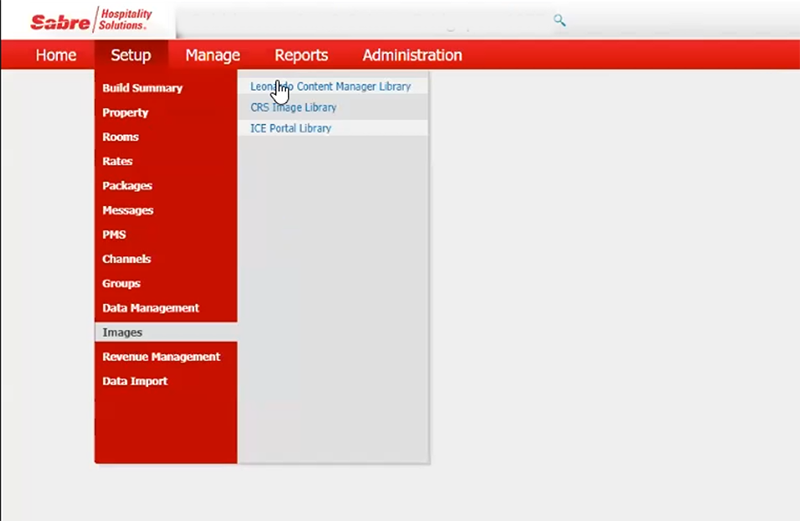800x521 pixels.
Task: Select the highlighted Images menu entry
Action: (x=166, y=332)
